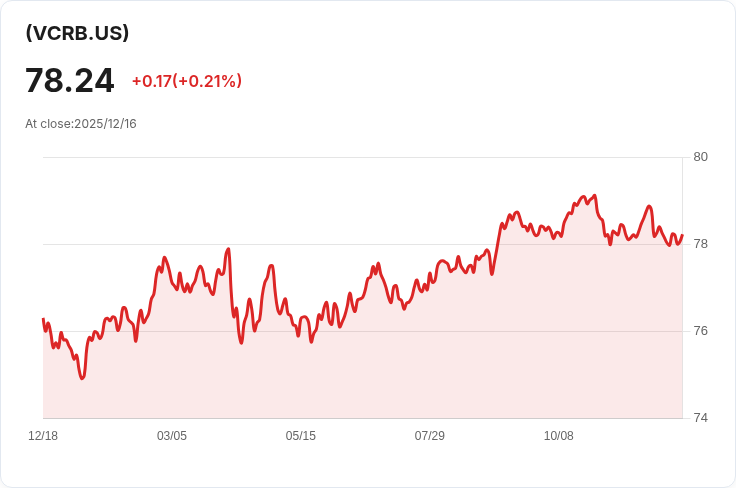Click the At close 2025/12/16 date label
This screenshot has height=488, width=736.
[81, 124]
